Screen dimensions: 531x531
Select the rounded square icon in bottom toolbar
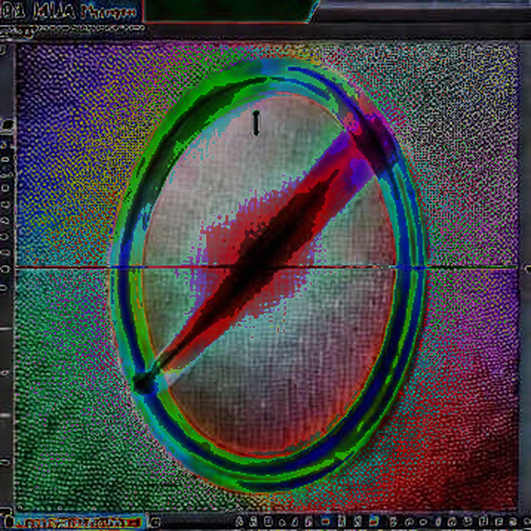pyautogui.click(x=268, y=522)
